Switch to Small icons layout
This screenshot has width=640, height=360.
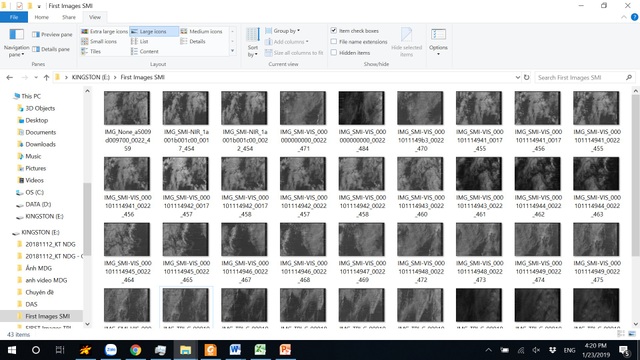[99, 42]
